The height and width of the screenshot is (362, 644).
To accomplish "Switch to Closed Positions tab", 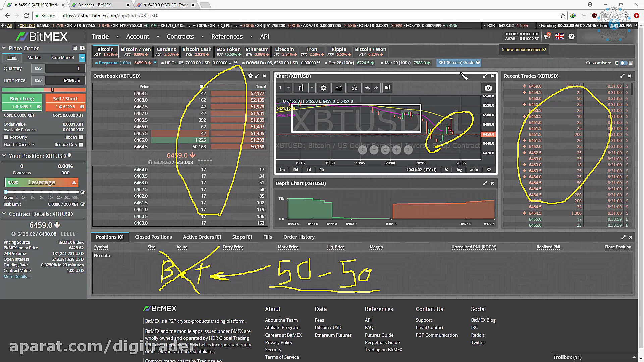I will [153, 237].
